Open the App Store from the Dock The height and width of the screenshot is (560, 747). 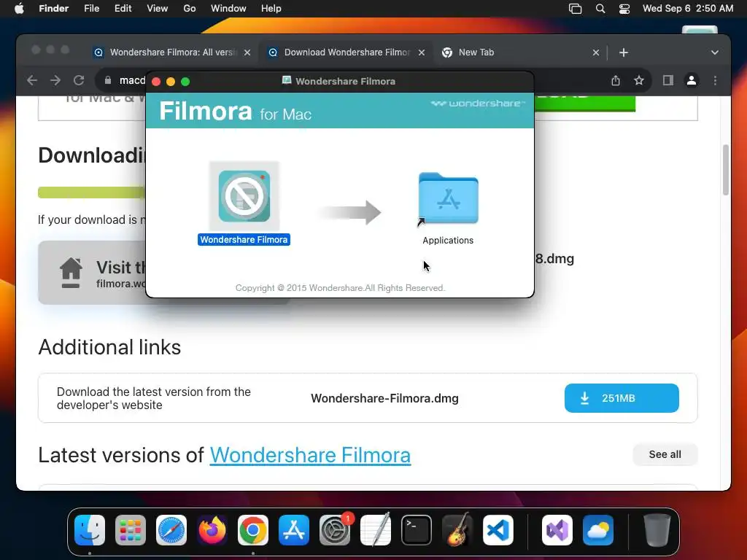[x=294, y=530]
